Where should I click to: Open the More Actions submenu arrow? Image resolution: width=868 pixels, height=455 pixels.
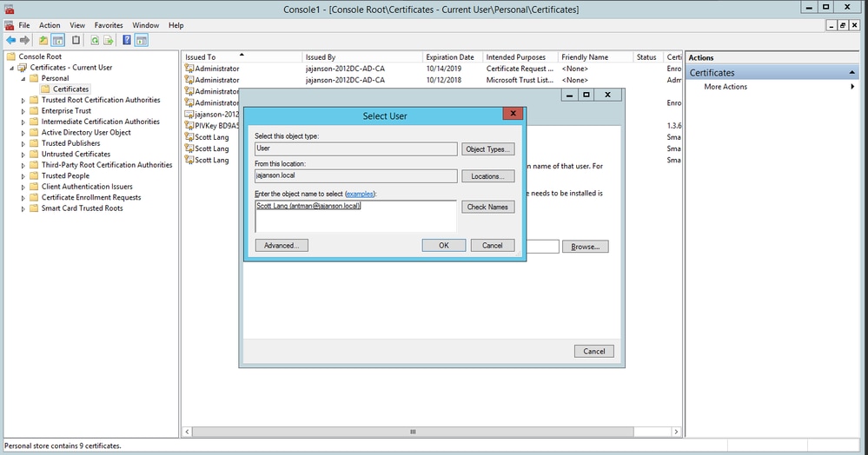coord(852,86)
